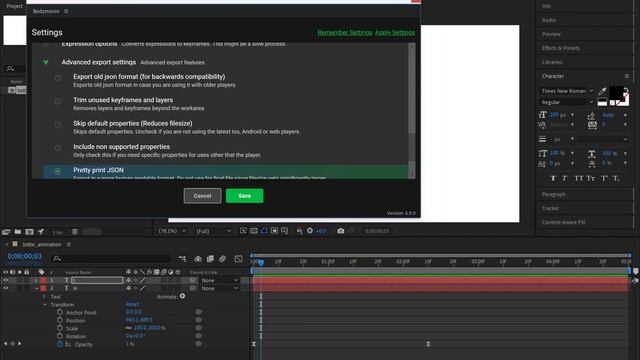
Task: Click the Anchor Point stopwatch icon
Action: [x=60, y=312]
